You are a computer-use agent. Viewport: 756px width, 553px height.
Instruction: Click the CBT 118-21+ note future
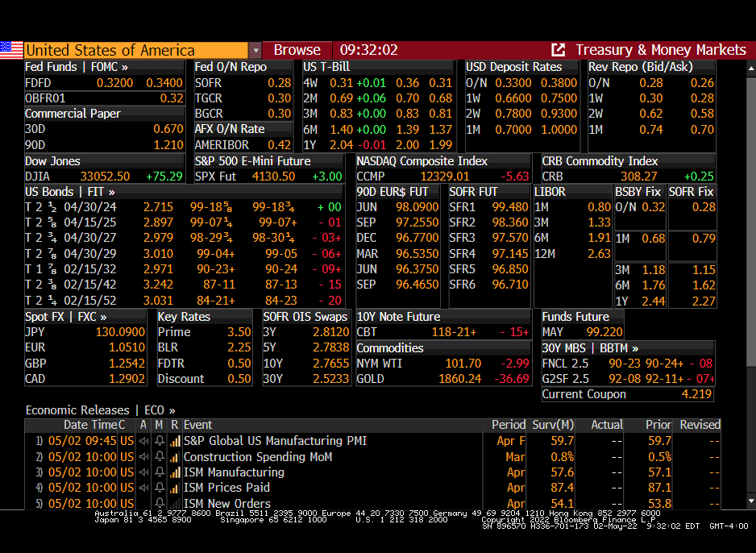coord(442,332)
